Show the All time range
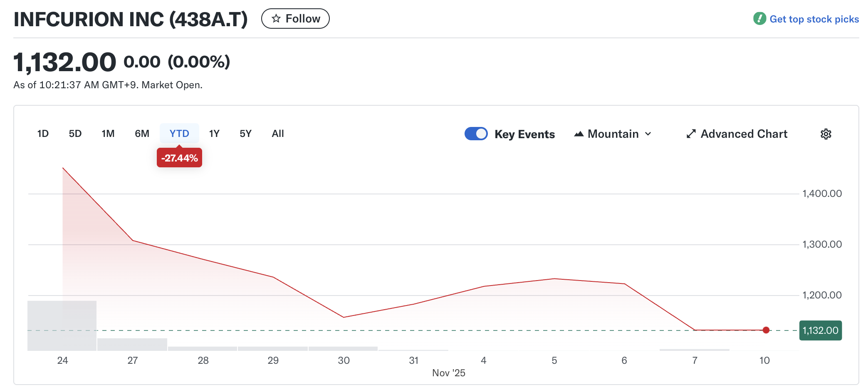Image resolution: width=868 pixels, height=390 pixels. pyautogui.click(x=277, y=134)
